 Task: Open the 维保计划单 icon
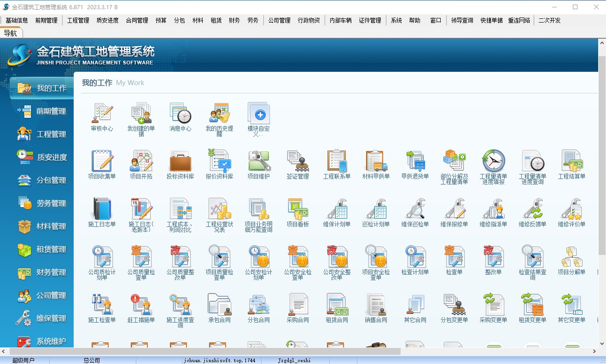pos(337,209)
